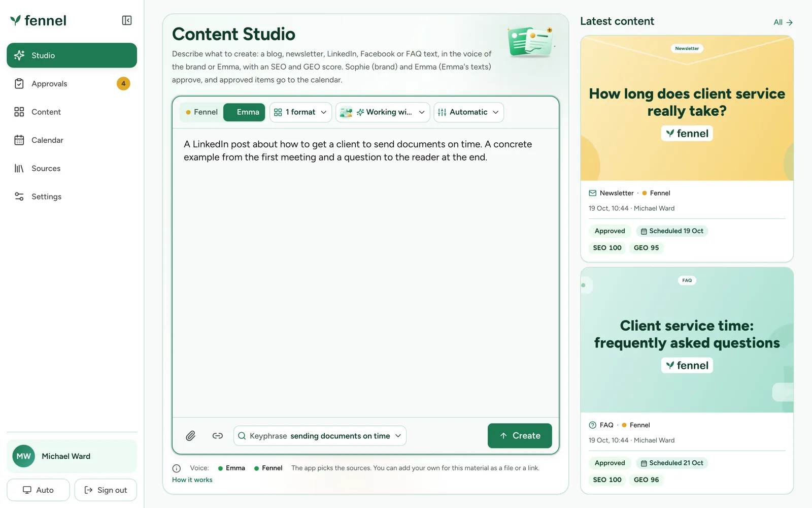Click the GEO 96 score badge
Image resolution: width=812 pixels, height=508 pixels.
(647, 480)
